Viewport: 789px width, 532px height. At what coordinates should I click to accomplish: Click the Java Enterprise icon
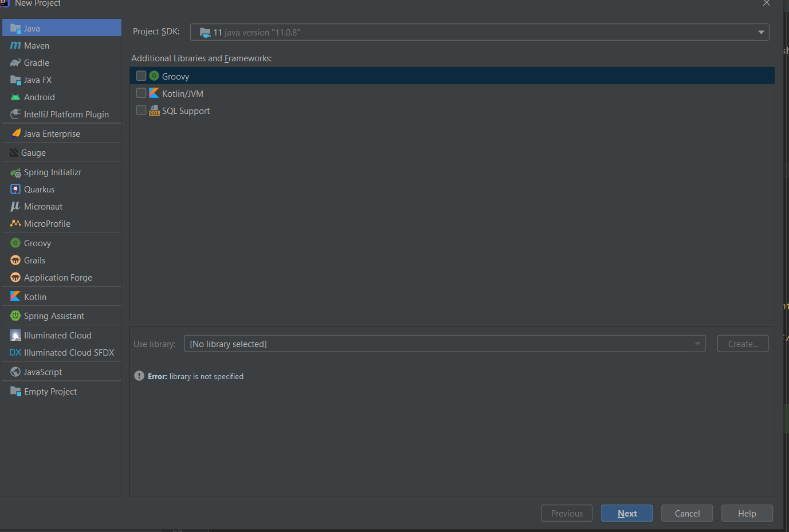pos(16,133)
